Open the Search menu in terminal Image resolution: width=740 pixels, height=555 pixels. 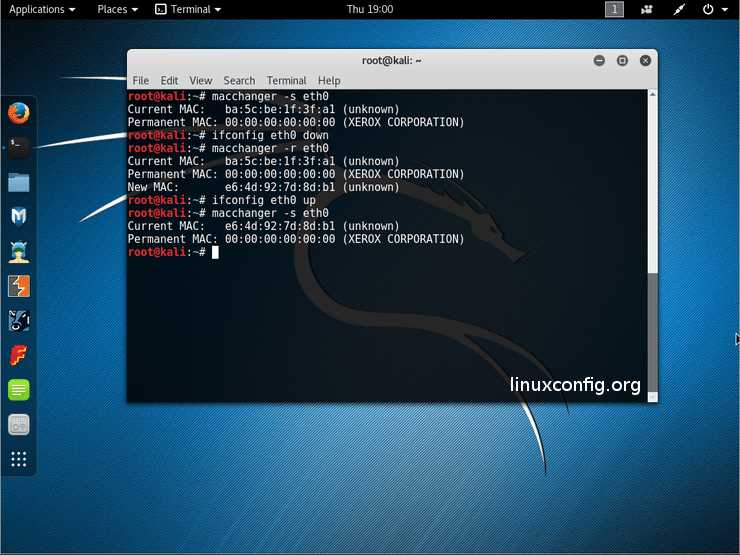[x=239, y=81]
